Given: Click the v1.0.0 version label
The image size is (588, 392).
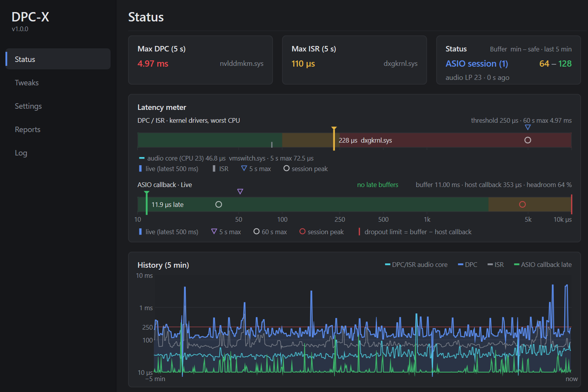Looking at the screenshot, I should point(20,29).
